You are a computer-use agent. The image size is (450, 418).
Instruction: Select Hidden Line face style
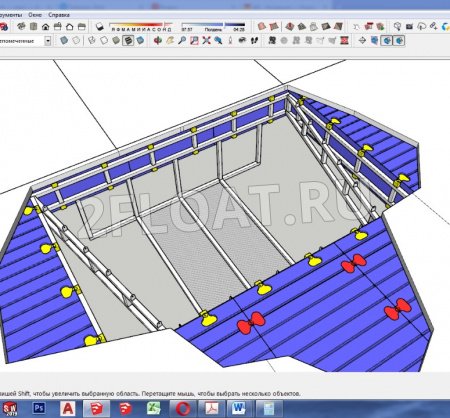tap(104, 41)
